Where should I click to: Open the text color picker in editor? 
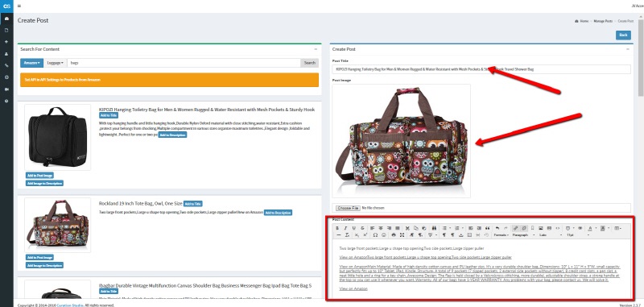(592, 228)
